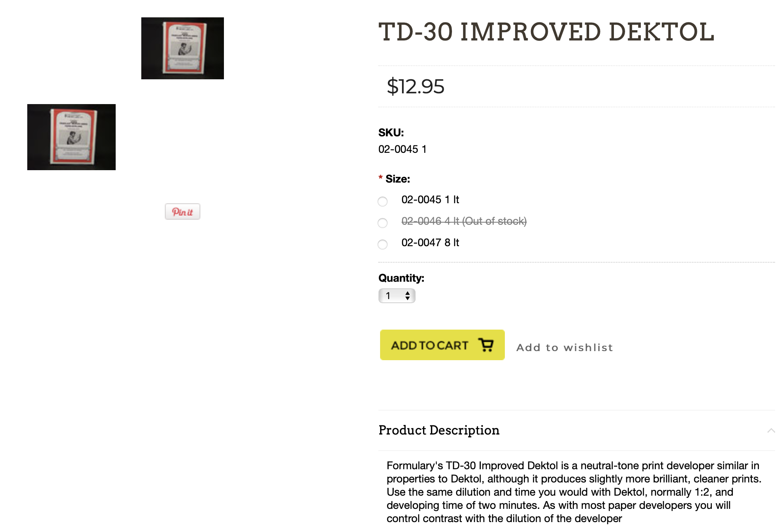780x532 pixels.
Task: Click the $12.95 price
Action: click(x=415, y=87)
